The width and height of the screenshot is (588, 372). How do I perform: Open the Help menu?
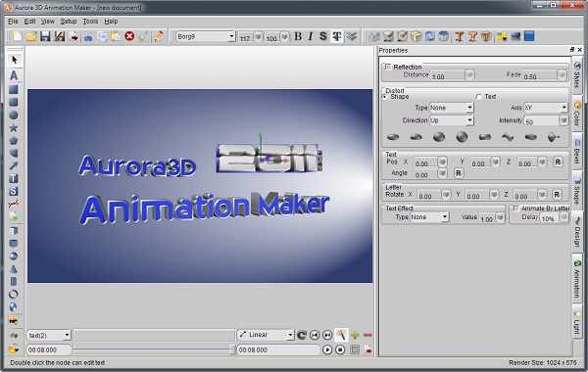111,22
